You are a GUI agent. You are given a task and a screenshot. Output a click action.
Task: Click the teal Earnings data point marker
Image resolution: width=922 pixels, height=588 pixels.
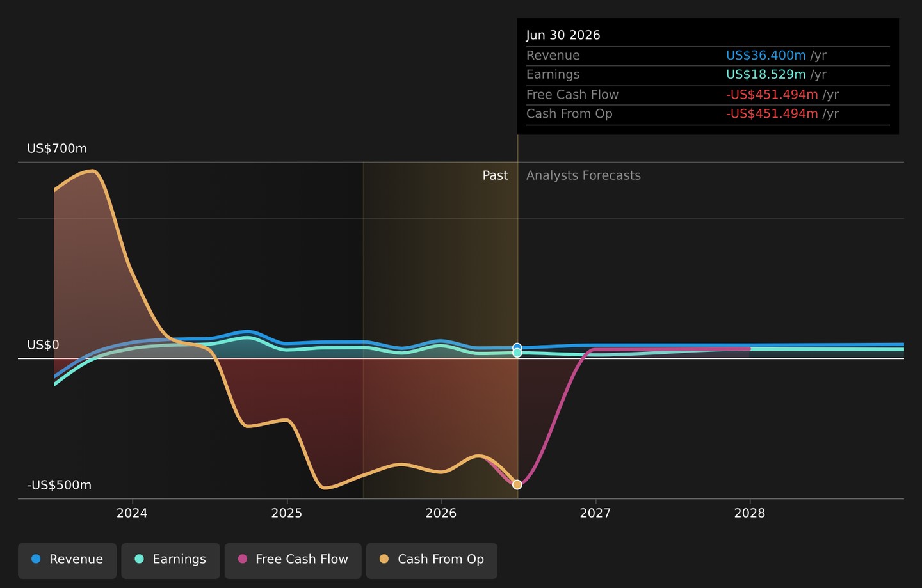point(517,353)
